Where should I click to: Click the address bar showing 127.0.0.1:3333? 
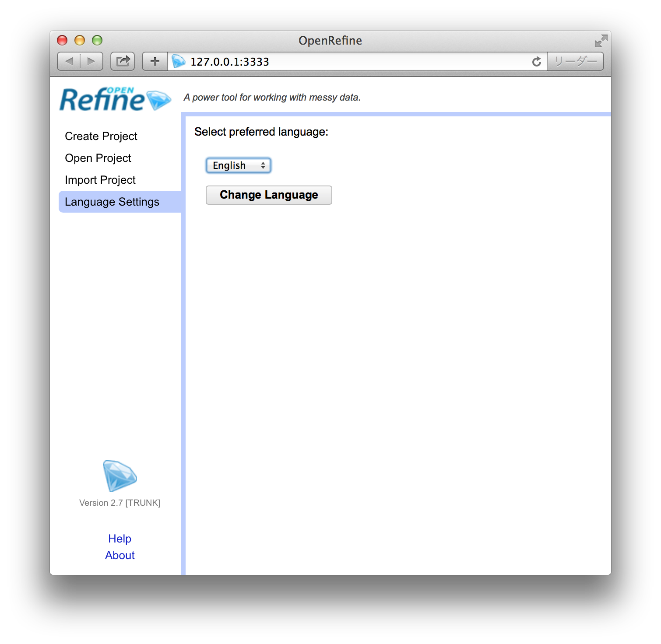358,61
